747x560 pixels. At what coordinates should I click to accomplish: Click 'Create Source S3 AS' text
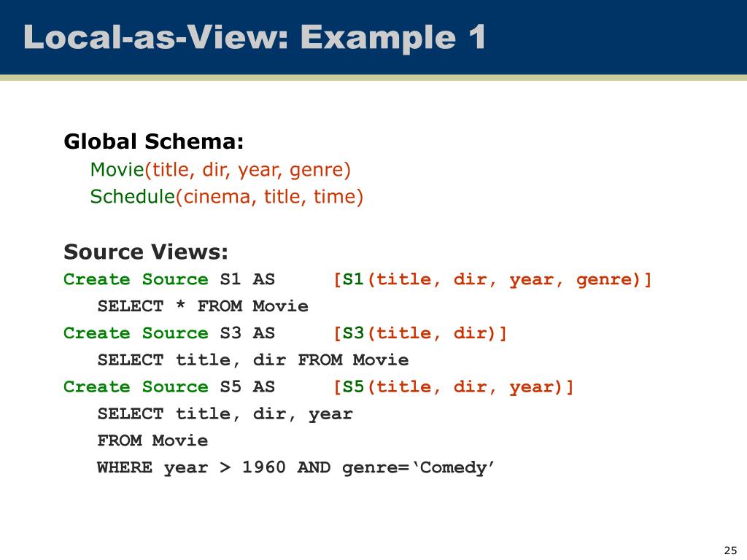click(169, 332)
